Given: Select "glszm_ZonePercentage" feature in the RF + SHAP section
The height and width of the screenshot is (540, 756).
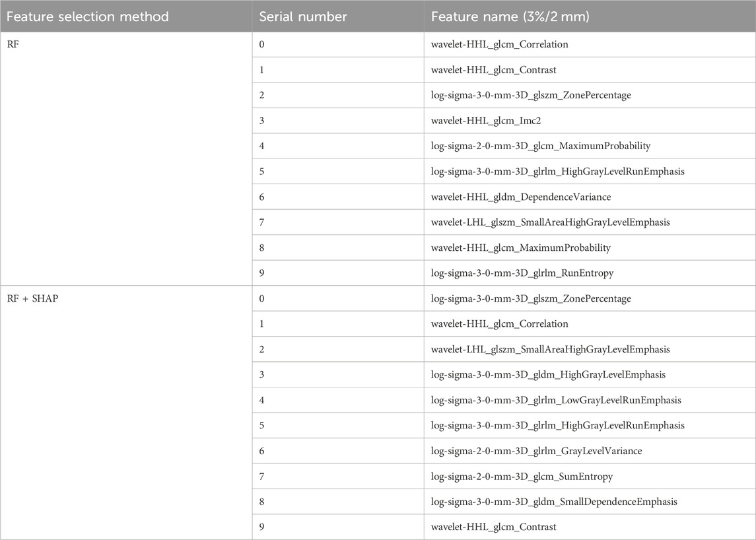Looking at the screenshot, I should [531, 299].
